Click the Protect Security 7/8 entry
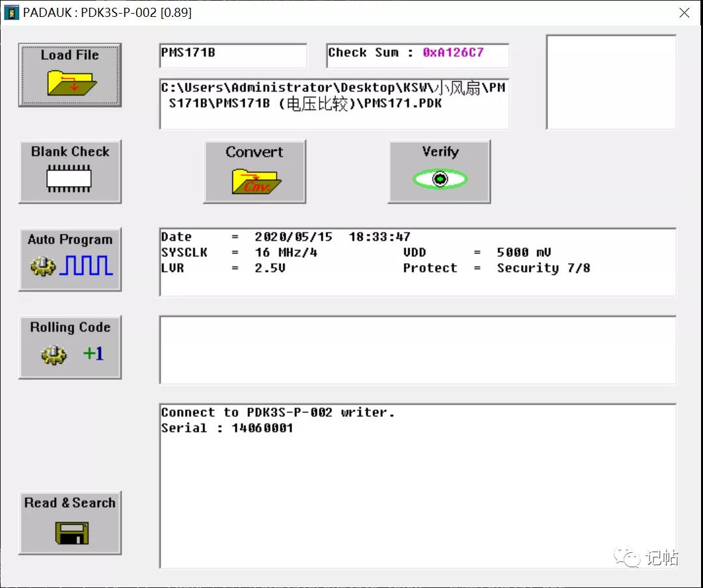The height and width of the screenshot is (588, 703). tap(497, 268)
